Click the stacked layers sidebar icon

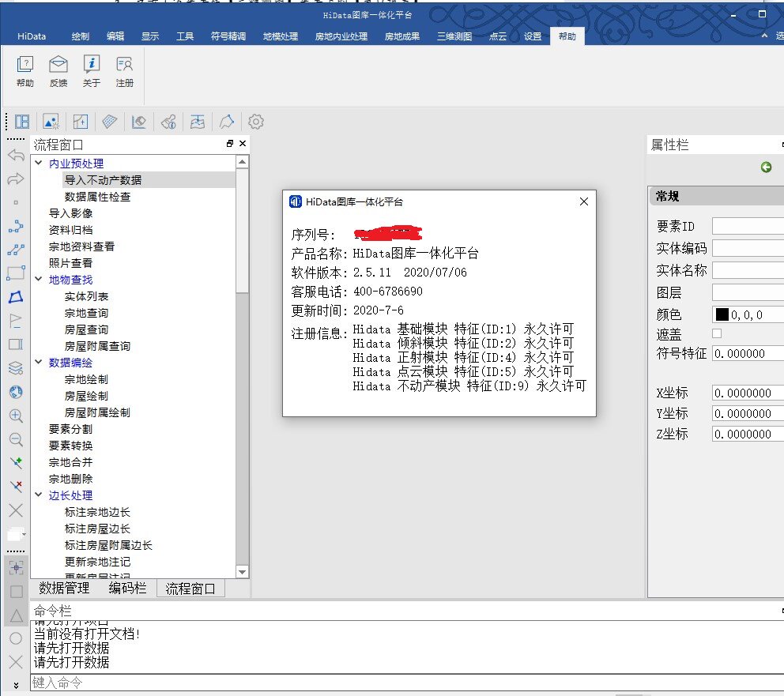click(16, 367)
